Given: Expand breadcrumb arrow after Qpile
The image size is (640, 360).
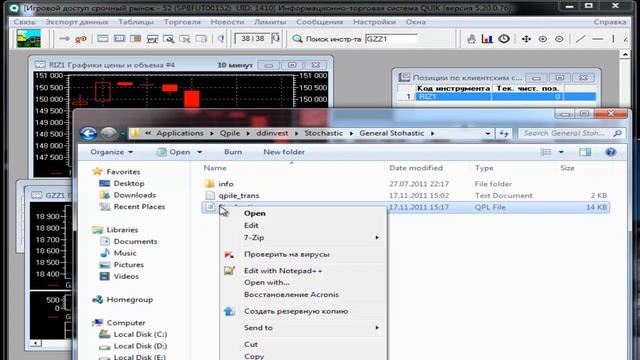Looking at the screenshot, I should tap(248, 133).
